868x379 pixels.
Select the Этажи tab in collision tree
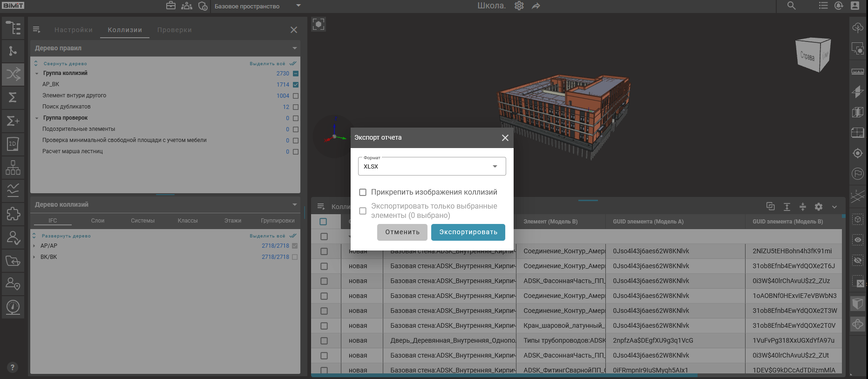(232, 221)
